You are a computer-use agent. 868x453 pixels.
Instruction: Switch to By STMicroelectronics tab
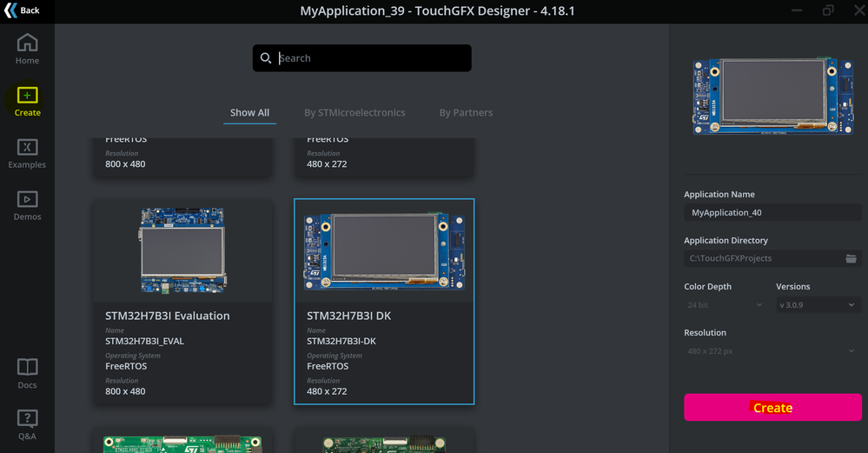tap(354, 113)
